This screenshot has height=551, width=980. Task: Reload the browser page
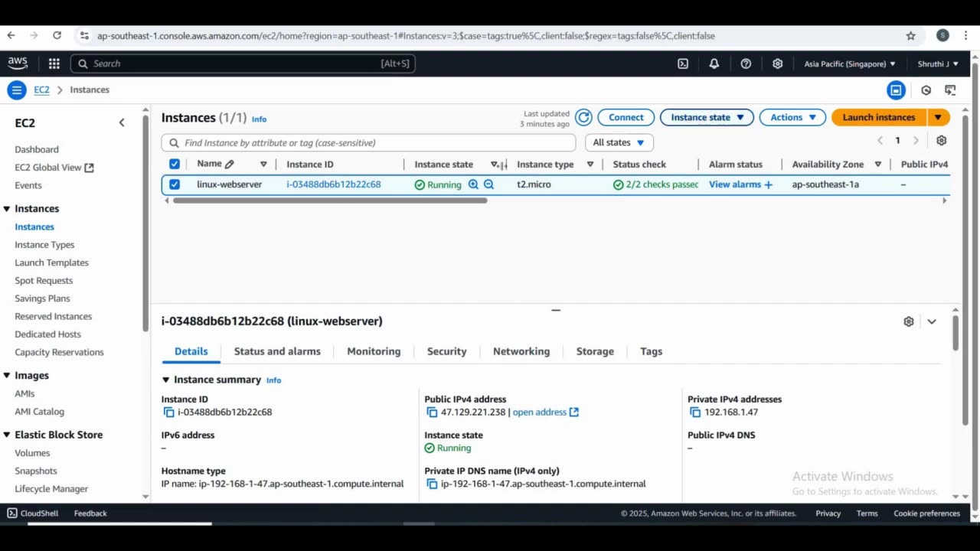[57, 35]
